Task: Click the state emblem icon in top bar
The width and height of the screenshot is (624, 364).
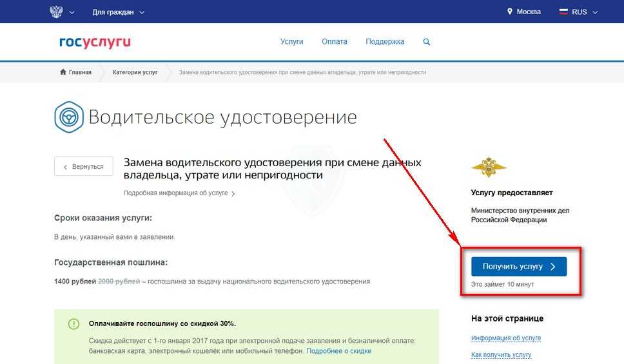Action: point(56,12)
